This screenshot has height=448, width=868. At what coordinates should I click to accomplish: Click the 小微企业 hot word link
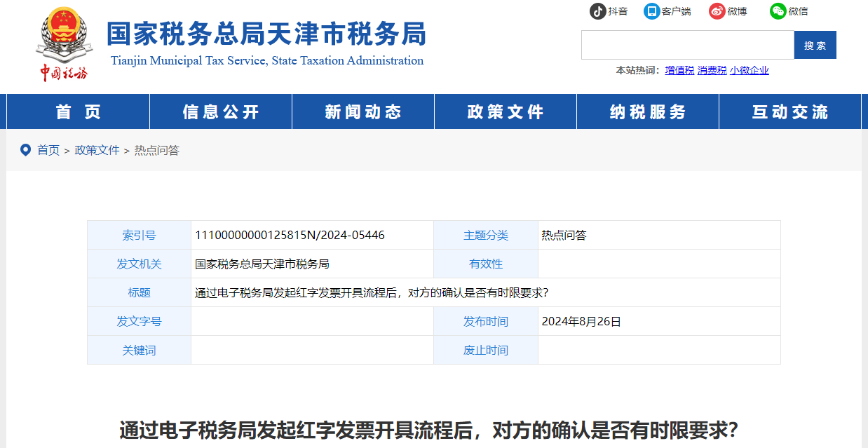point(749,69)
